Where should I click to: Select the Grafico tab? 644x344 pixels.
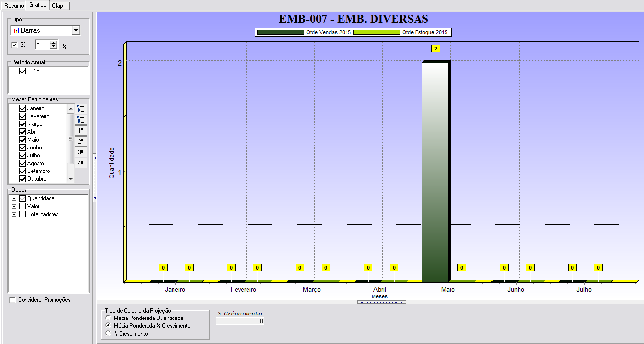38,5
